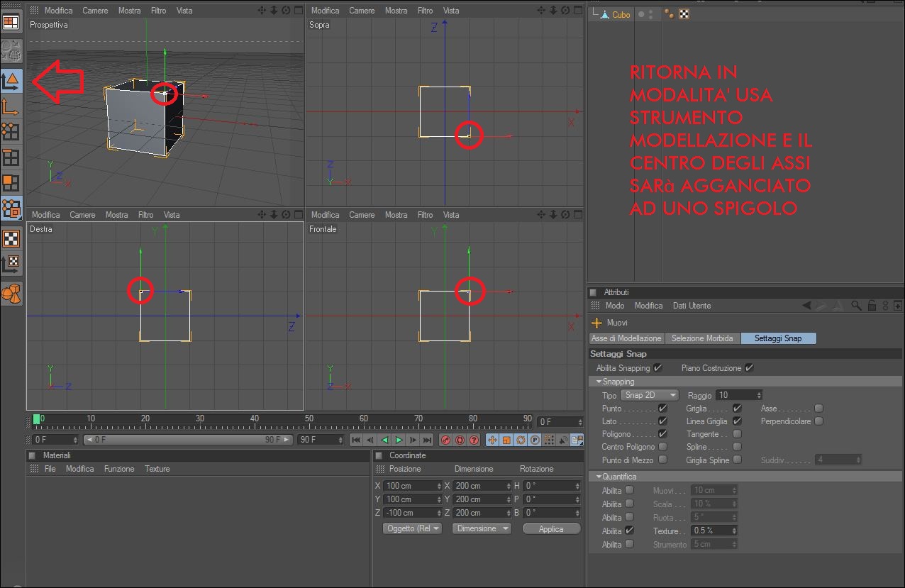Viewport: 905px width, 588px height.
Task: Enable the Perpendicolare snapping checkbox
Action: 818,421
